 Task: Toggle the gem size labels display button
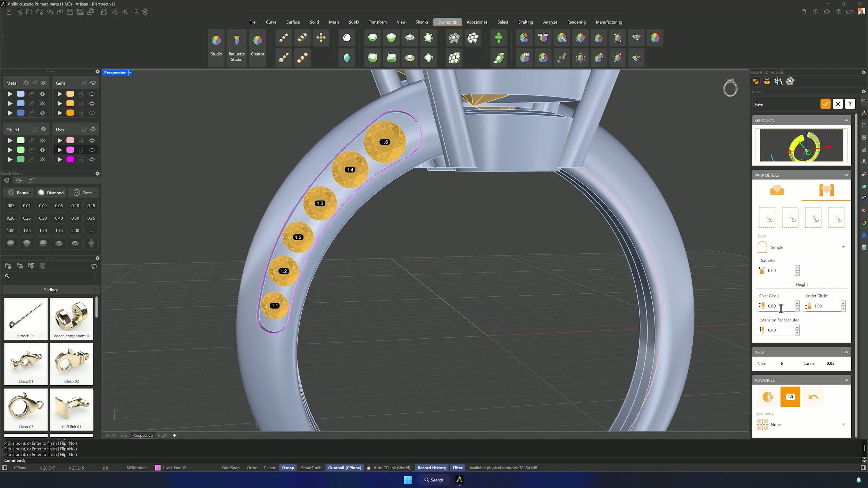coord(790,397)
